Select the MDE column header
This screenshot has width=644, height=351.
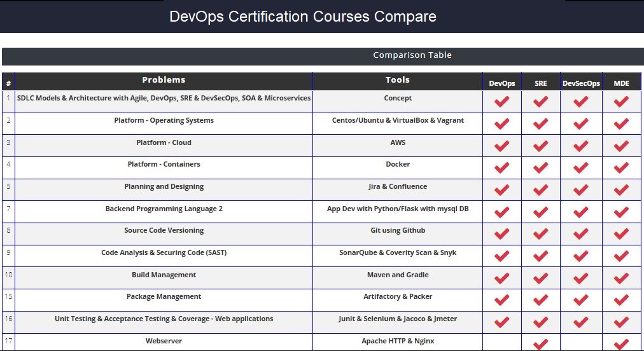pos(621,83)
